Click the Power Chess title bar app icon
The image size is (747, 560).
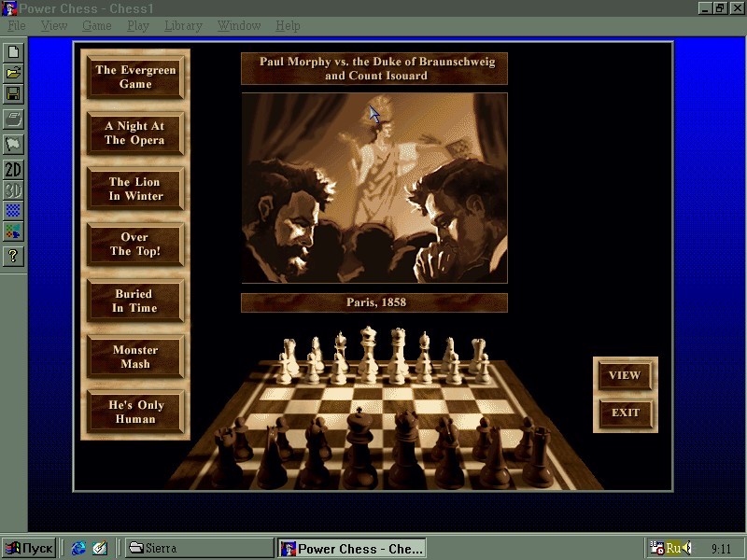coord(8,8)
